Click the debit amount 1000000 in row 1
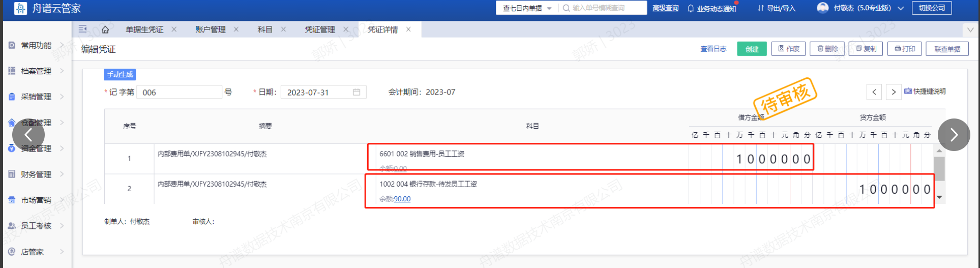Viewport: 980px width, 268px height. [x=774, y=159]
